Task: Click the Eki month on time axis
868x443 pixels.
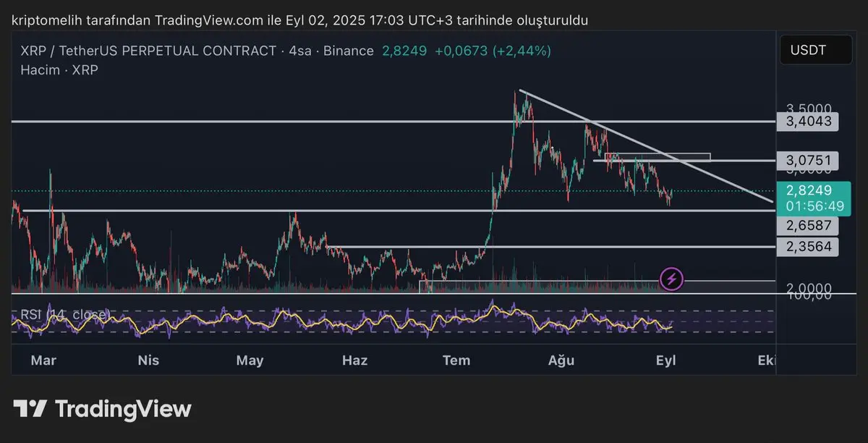Action: pos(765,360)
